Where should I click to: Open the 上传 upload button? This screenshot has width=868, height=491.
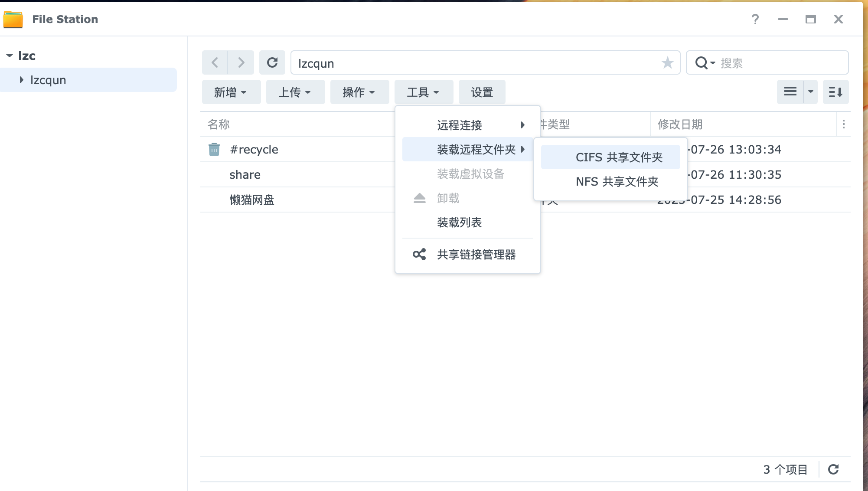[x=295, y=92]
